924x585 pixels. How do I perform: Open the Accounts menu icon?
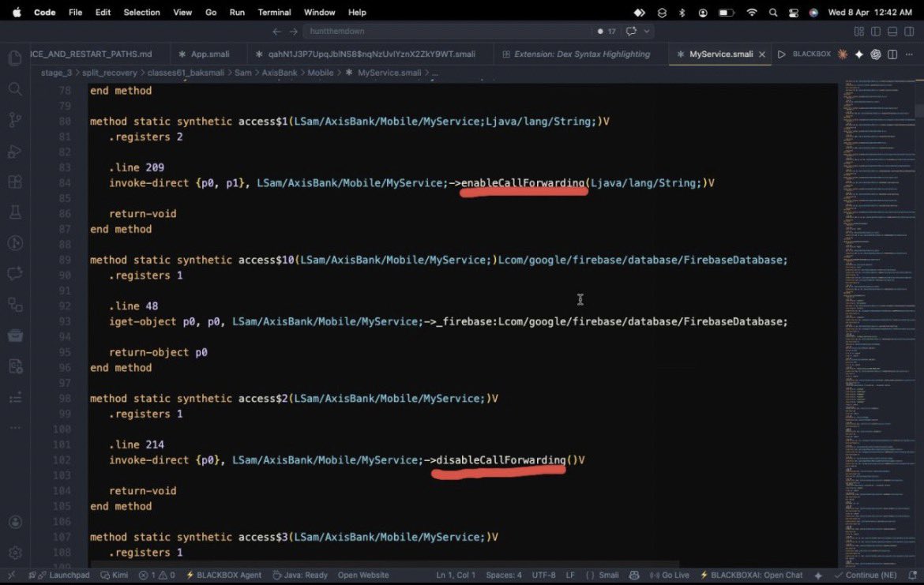pos(15,522)
